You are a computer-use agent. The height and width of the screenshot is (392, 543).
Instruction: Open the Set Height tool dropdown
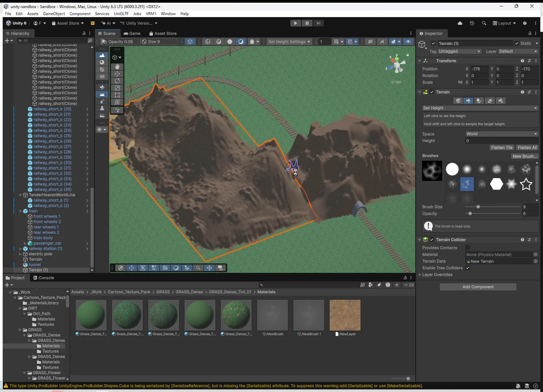480,108
